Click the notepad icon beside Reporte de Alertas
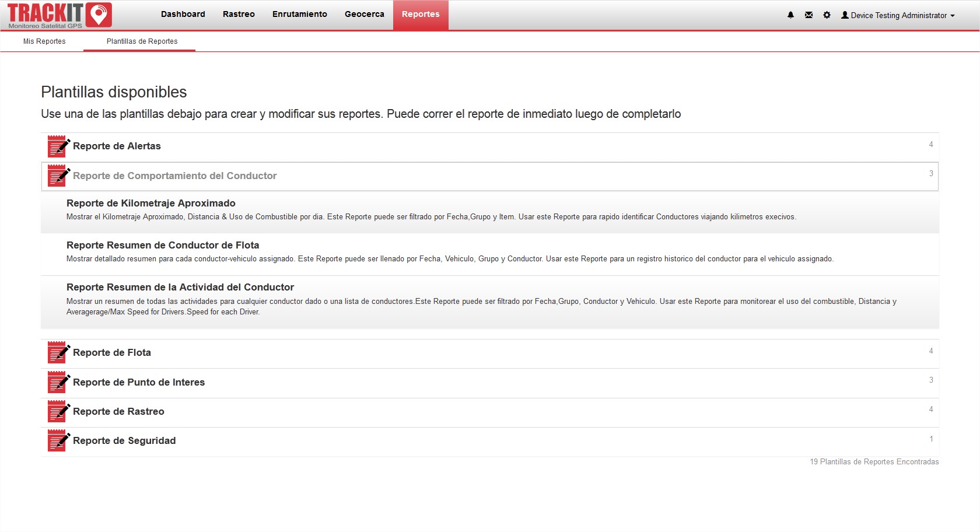This screenshot has width=980, height=532. point(58,146)
